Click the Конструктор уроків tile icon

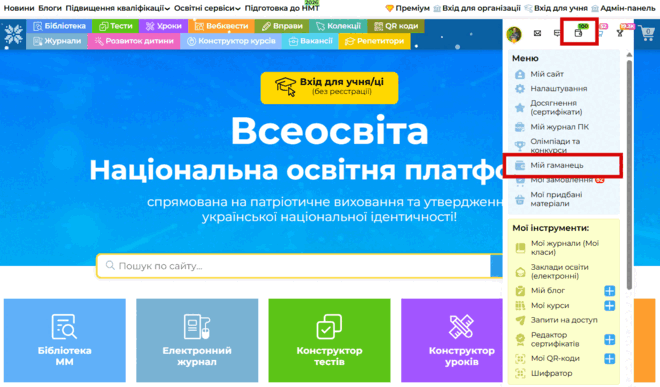[461, 326]
